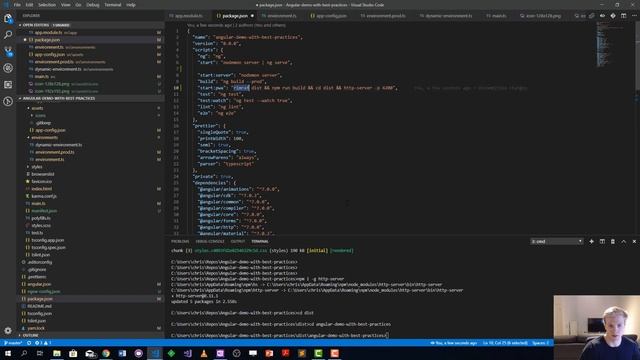Screen dimensions: 640x360
Task: Expand the icons folder
Action: [40, 116]
